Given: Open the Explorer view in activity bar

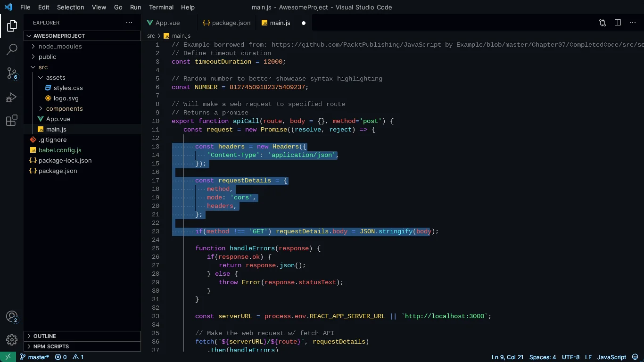Looking at the screenshot, I should 12,26.
